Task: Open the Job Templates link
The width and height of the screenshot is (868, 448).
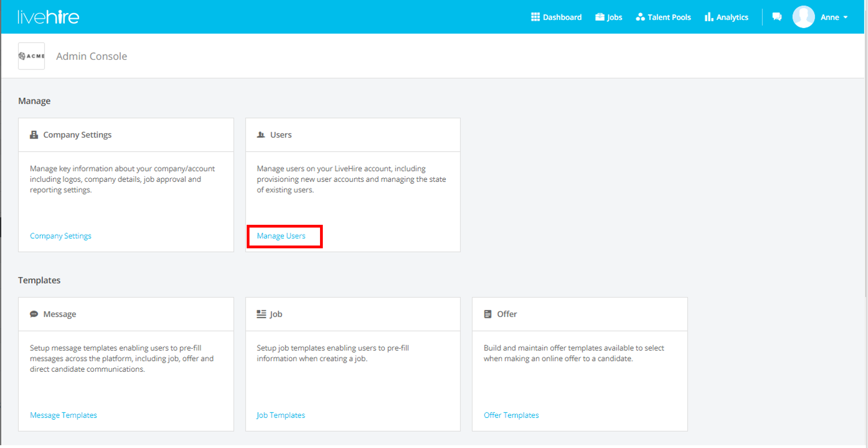Action: [x=281, y=415]
